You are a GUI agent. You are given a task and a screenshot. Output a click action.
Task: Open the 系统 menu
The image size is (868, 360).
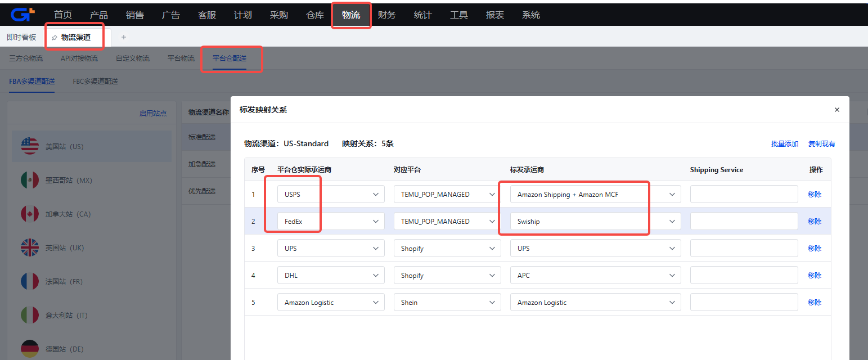pos(531,15)
